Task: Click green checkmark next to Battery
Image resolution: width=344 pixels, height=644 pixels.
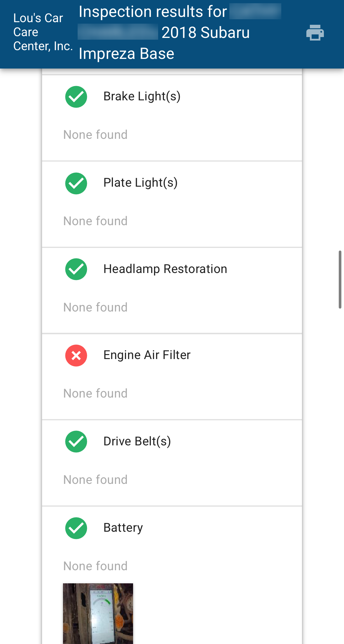Action: pos(76,528)
